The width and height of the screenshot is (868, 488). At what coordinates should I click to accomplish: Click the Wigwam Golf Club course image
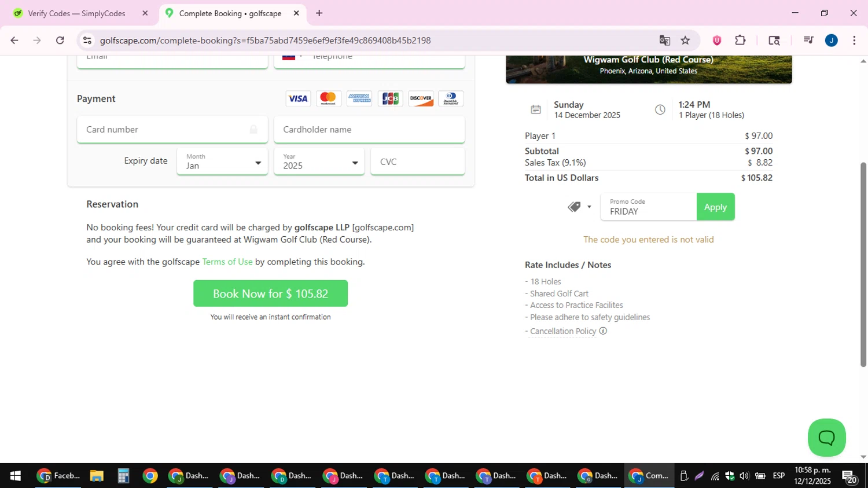point(649,69)
